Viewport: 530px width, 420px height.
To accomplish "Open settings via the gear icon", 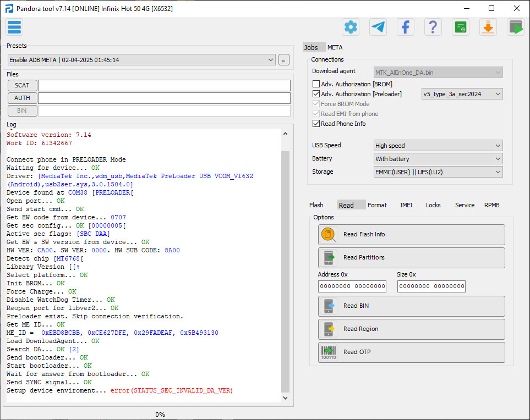I will pyautogui.click(x=351, y=27).
